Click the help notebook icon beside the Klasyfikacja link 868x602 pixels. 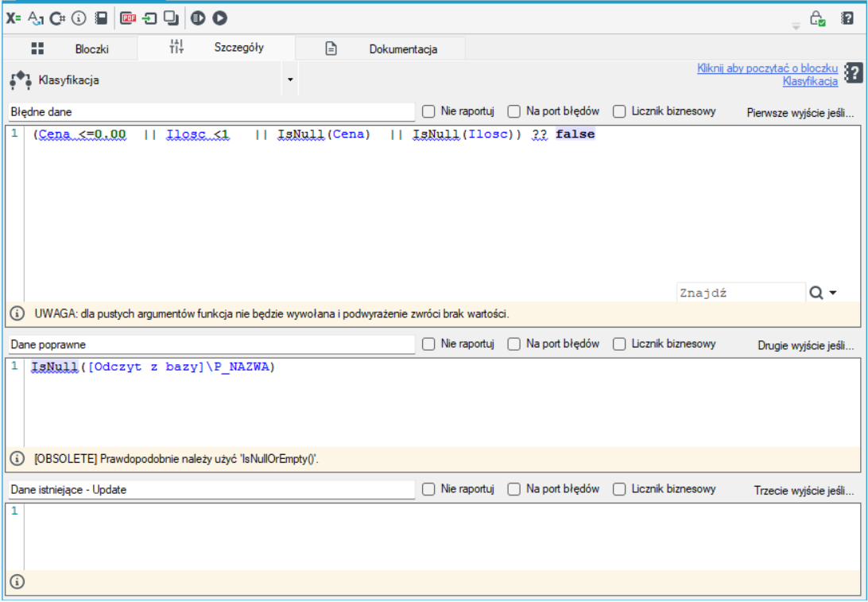(854, 73)
